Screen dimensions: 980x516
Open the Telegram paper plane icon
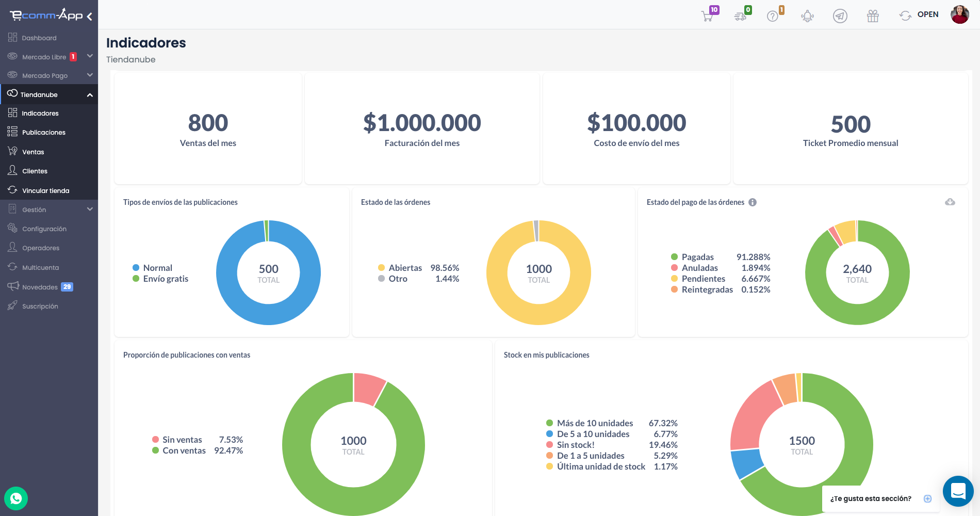click(840, 16)
